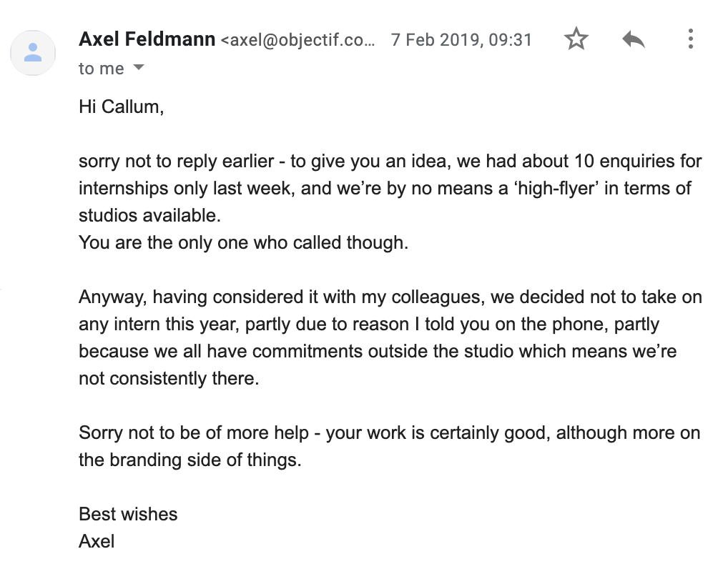Click the reply arrow icon
Screen dimensions: 728x569
[633, 39]
